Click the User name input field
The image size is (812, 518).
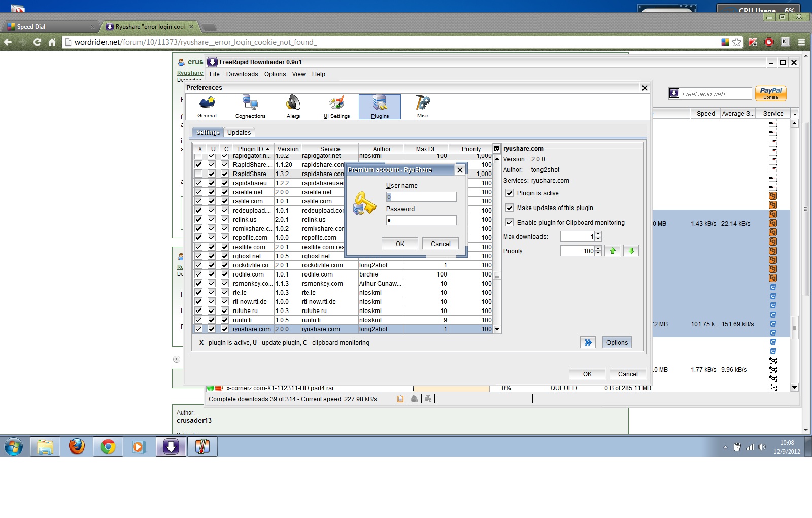pos(421,197)
